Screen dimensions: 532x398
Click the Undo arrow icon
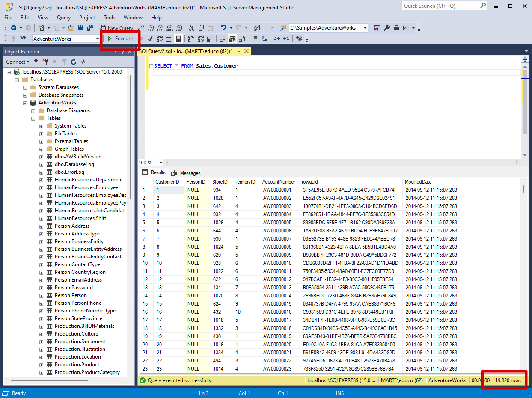(223, 28)
